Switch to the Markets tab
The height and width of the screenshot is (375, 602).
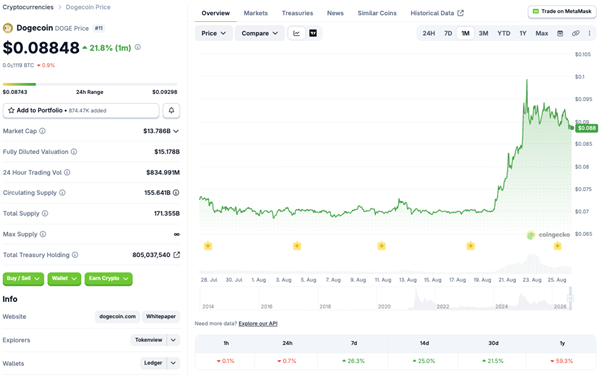256,13
